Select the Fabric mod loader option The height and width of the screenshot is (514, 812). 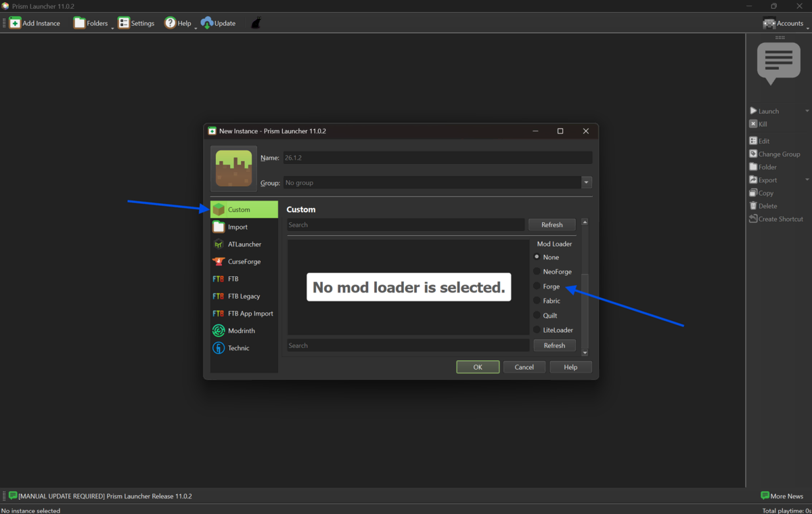(537, 301)
